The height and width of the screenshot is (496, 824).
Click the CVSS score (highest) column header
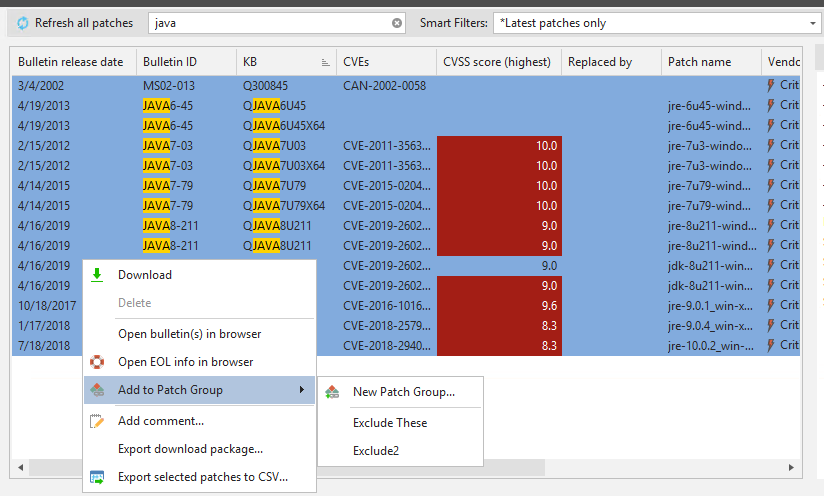496,62
